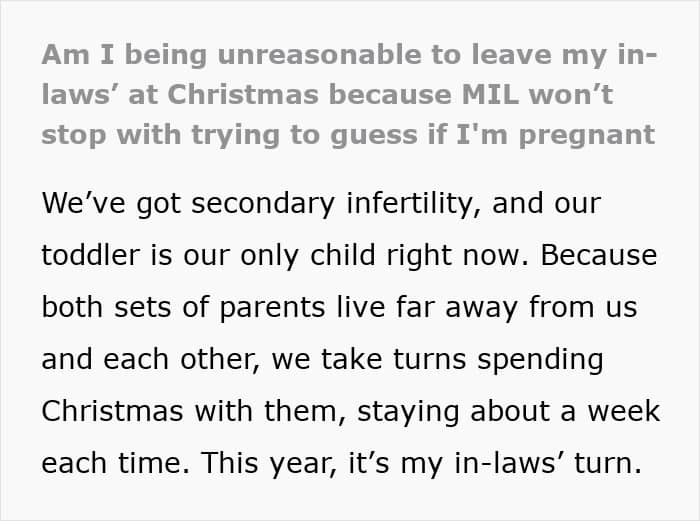The height and width of the screenshot is (521, 700).
Task: Click the word "Because" in the body text
Action: click(597, 255)
